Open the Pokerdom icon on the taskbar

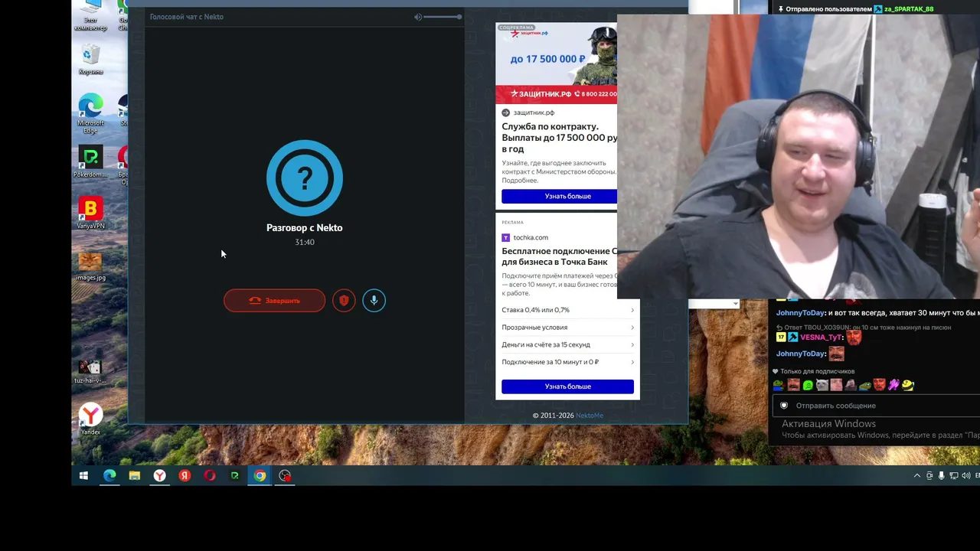(235, 476)
